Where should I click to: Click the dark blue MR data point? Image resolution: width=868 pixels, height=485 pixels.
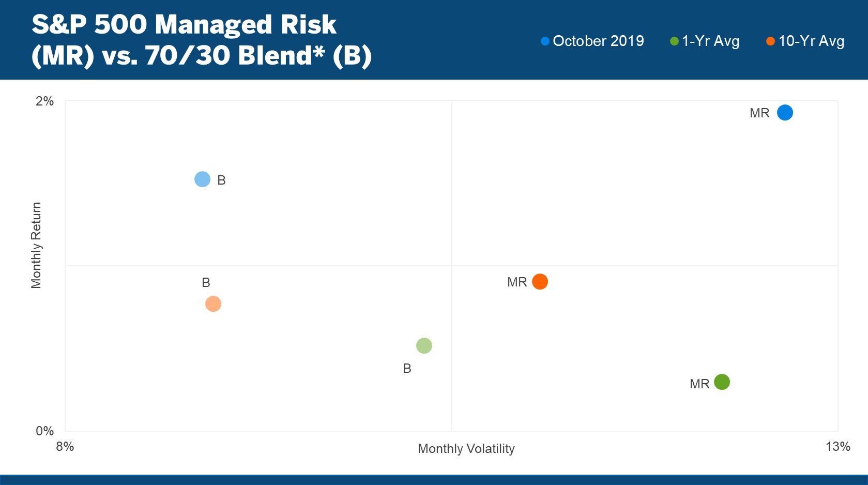(785, 112)
